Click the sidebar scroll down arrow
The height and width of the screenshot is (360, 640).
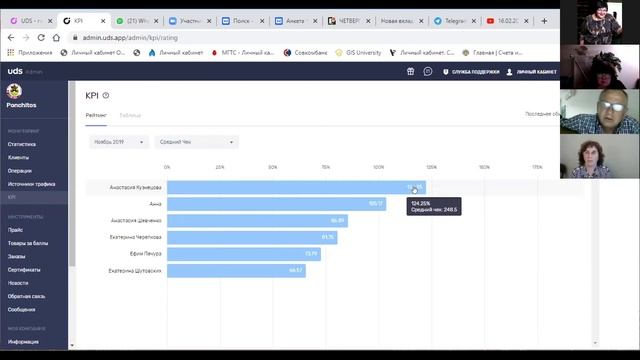(x=72, y=346)
